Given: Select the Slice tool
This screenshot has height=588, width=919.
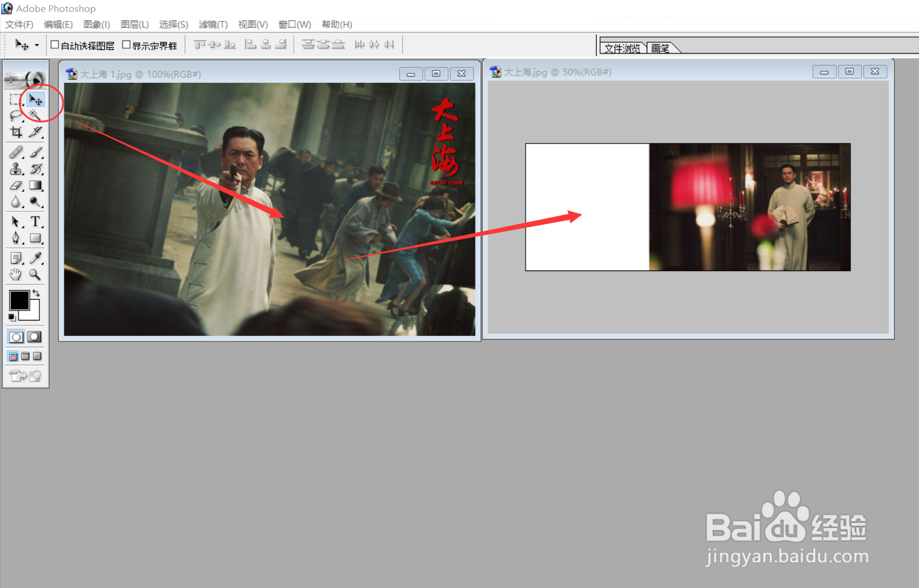Looking at the screenshot, I should [35, 132].
